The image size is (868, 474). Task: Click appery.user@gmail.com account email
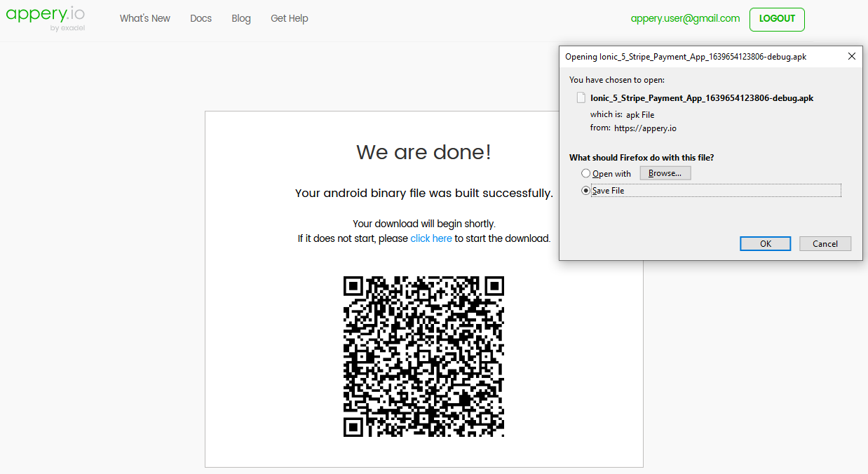coord(685,19)
